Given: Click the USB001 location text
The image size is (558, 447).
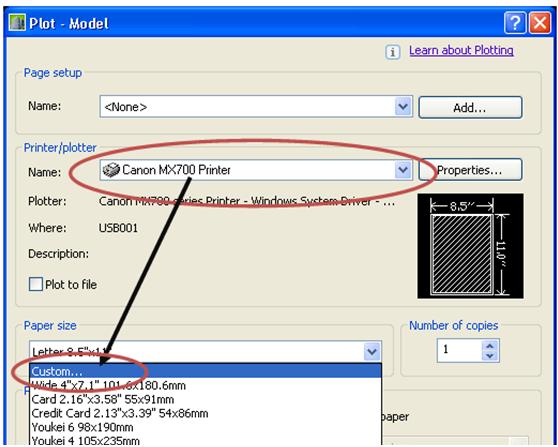Looking at the screenshot, I should click(x=118, y=228).
